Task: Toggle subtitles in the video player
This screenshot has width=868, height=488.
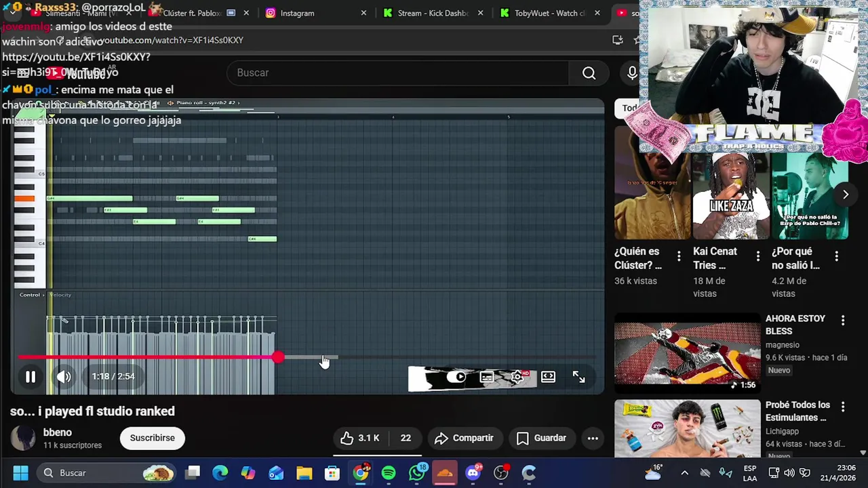Action: pos(487,377)
